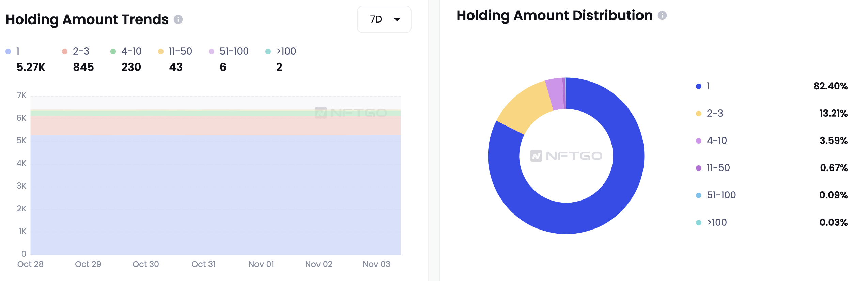868x281 pixels.
Task: Click the 82.40% percentage value
Action: [831, 86]
